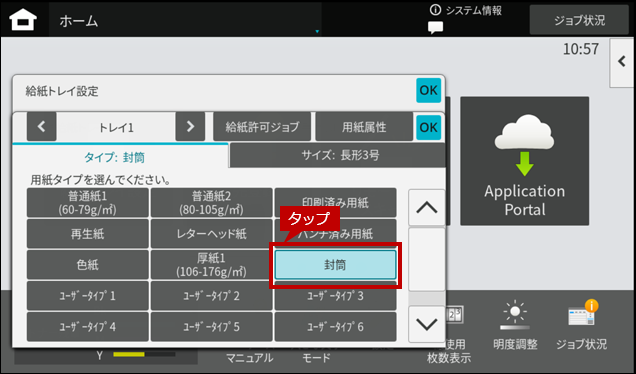Image resolution: width=636 pixels, height=374 pixels.
Task: Switch to the Type: 封筒 tab
Action: pyautogui.click(x=120, y=156)
